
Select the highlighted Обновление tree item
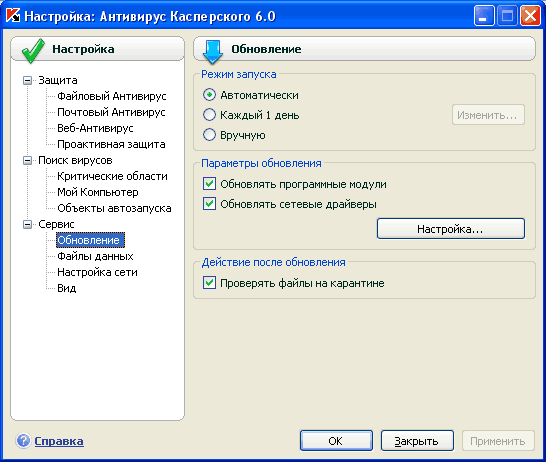[90, 240]
